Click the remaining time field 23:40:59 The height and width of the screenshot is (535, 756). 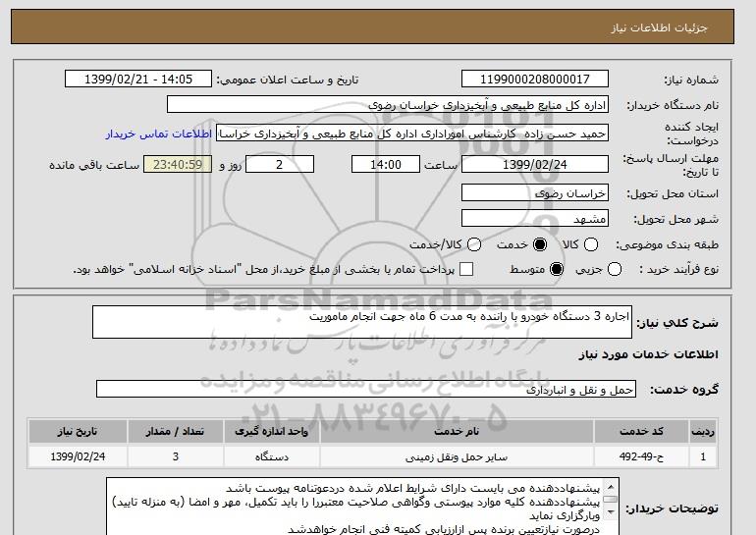(178, 164)
